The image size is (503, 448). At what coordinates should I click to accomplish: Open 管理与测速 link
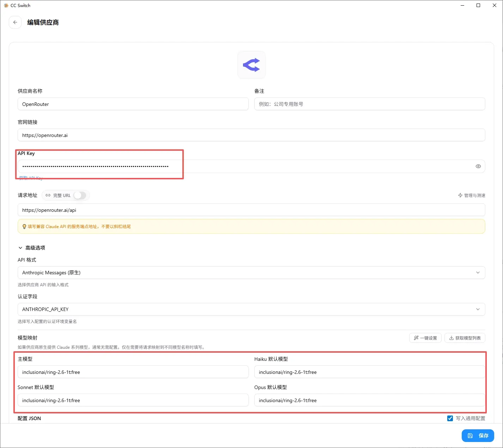point(472,195)
